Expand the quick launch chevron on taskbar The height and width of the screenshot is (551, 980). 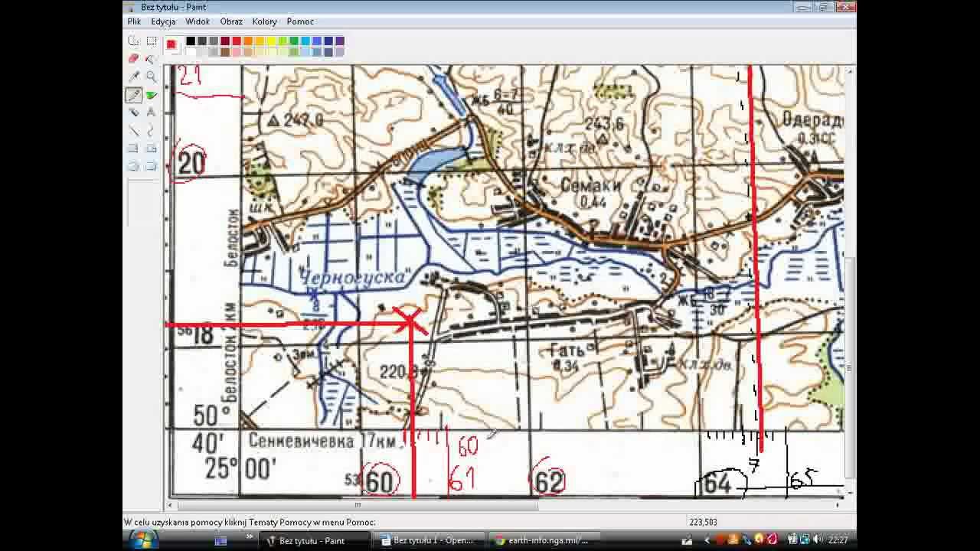pyautogui.click(x=250, y=537)
